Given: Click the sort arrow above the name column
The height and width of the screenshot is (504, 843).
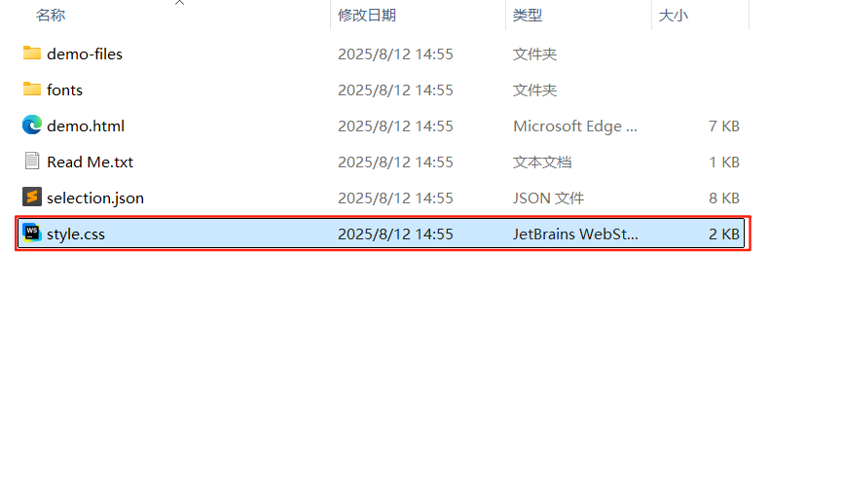Looking at the screenshot, I should click(179, 3).
